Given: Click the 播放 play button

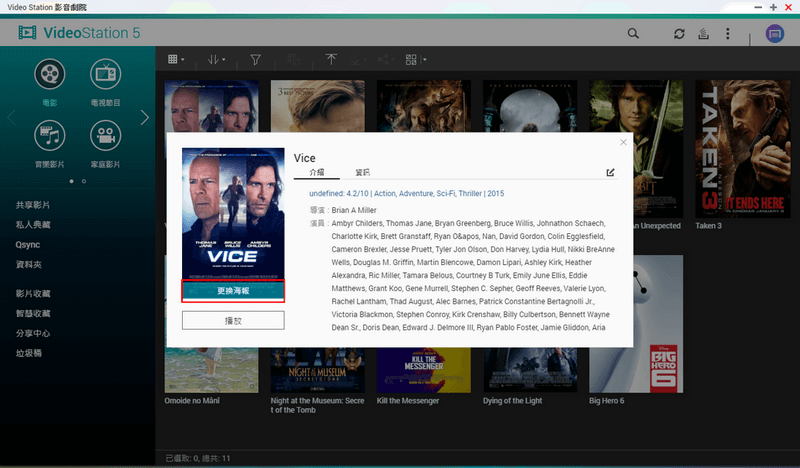Looking at the screenshot, I should click(233, 321).
